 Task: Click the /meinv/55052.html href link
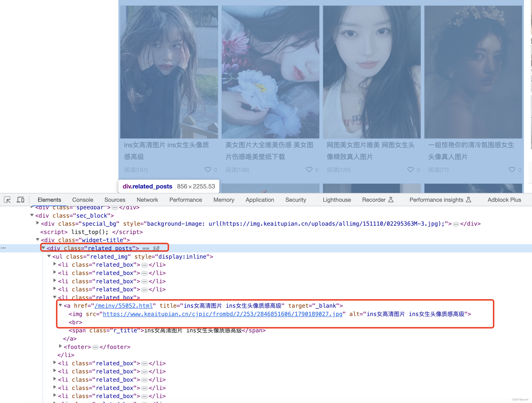coord(124,306)
